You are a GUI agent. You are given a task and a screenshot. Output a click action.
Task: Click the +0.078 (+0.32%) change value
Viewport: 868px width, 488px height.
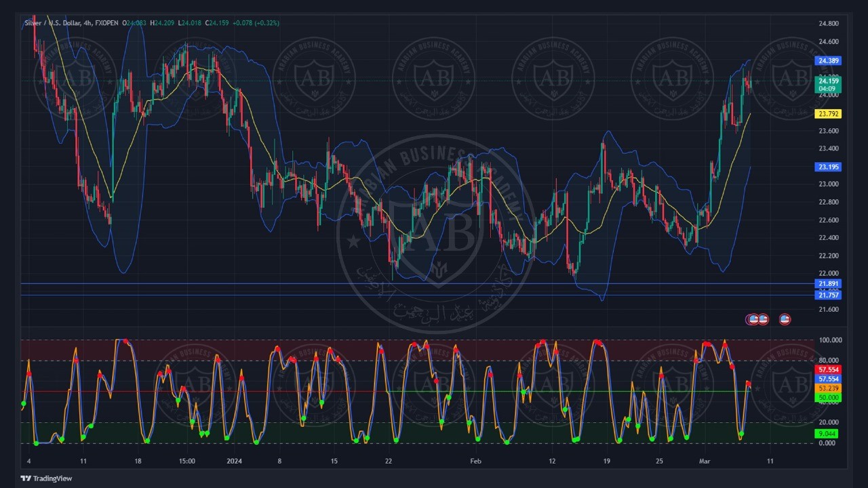coord(256,23)
